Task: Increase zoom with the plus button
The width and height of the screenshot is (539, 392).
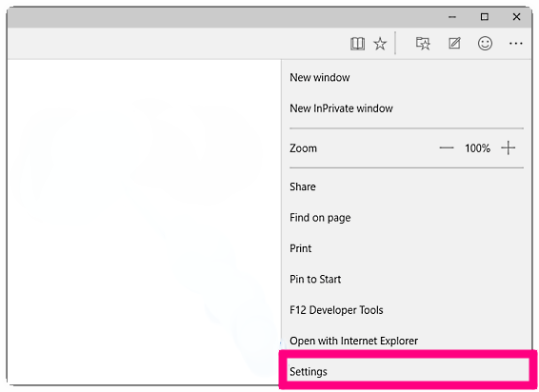Action: point(509,148)
